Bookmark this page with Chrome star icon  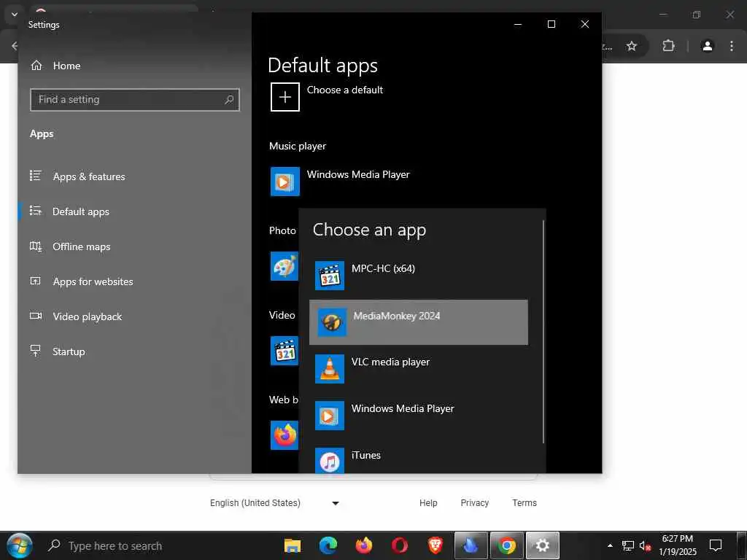pyautogui.click(x=632, y=46)
